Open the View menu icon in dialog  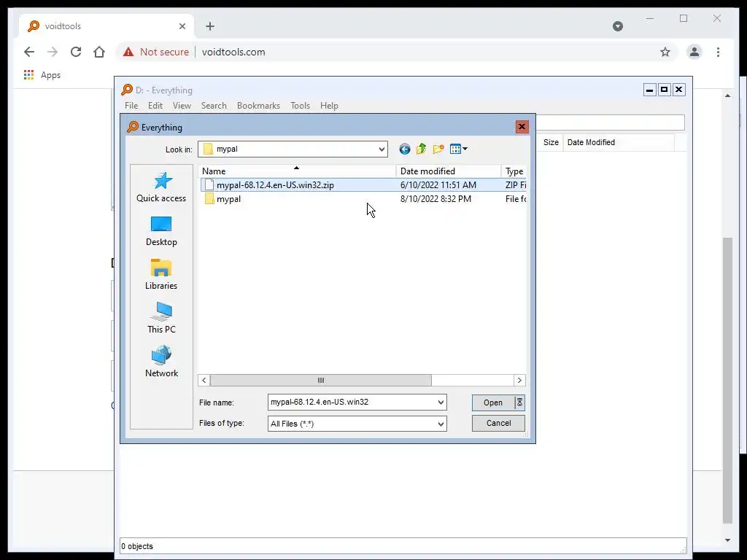459,149
